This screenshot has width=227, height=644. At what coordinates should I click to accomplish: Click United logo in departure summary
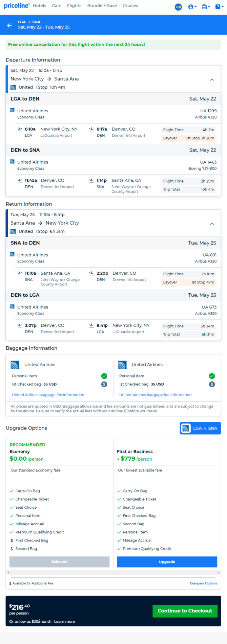pos(13,87)
